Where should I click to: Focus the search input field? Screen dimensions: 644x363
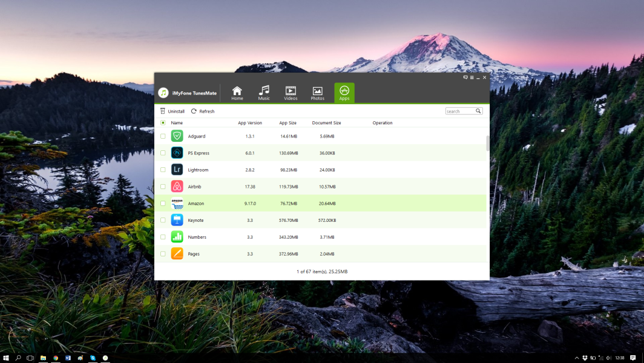point(460,112)
